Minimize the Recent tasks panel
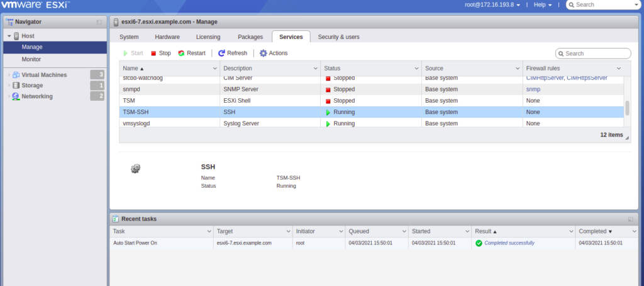 (x=630, y=219)
